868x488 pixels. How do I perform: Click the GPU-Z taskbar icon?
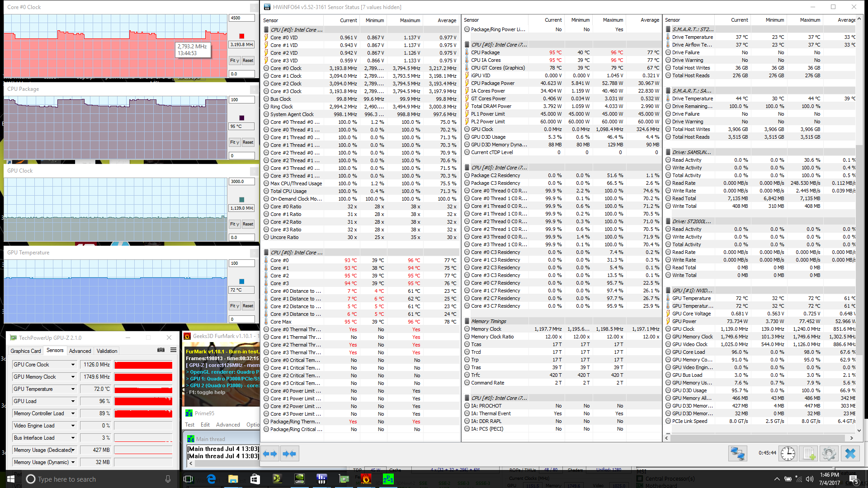[x=344, y=479]
